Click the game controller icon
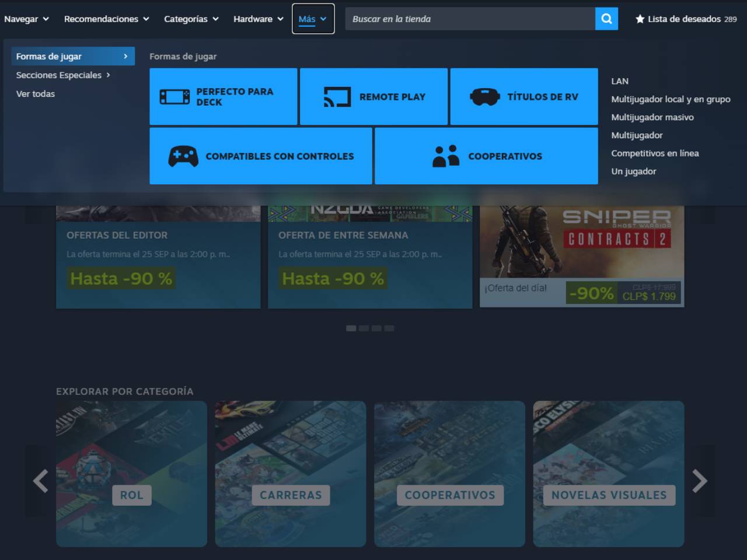 (183, 156)
